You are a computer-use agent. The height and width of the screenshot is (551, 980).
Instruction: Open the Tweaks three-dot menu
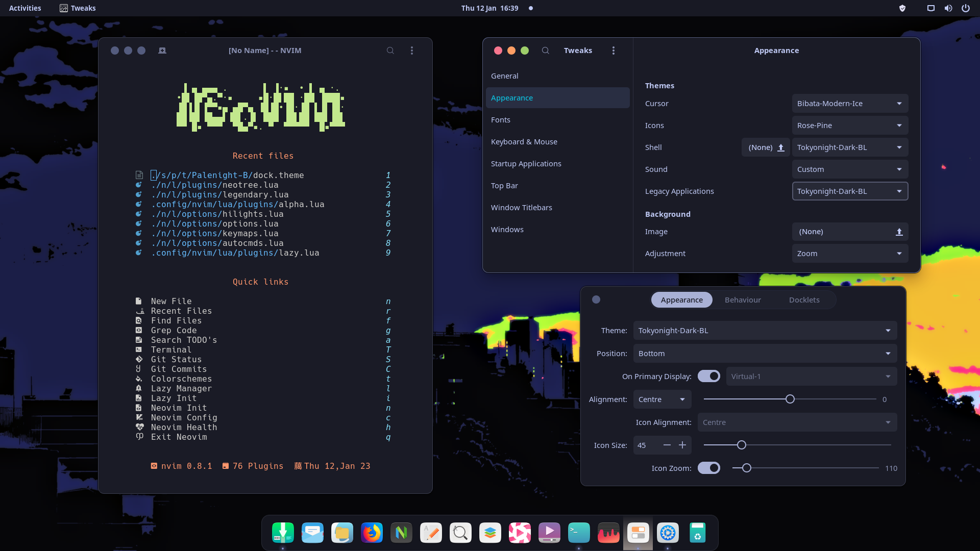click(x=614, y=51)
